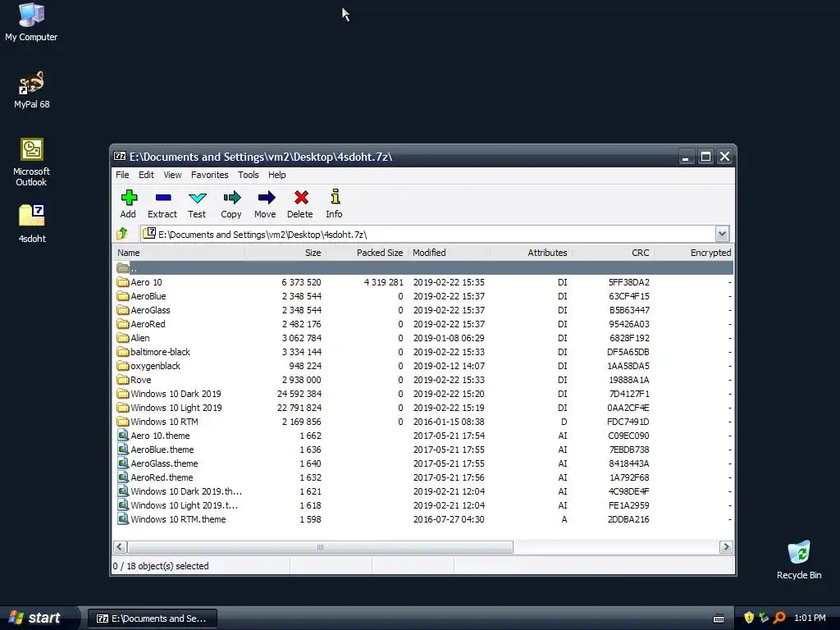Open the Tools menu
Image resolution: width=840 pixels, height=630 pixels.
(x=248, y=175)
